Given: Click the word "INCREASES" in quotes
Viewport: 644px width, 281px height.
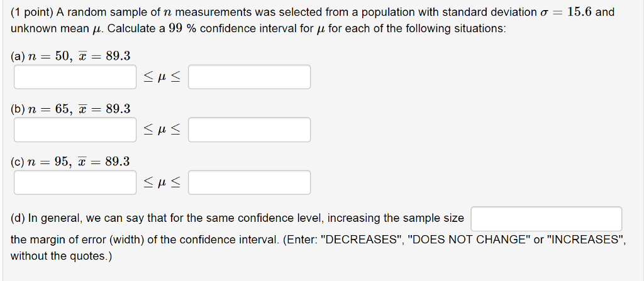Looking at the screenshot, I should [x=584, y=240].
